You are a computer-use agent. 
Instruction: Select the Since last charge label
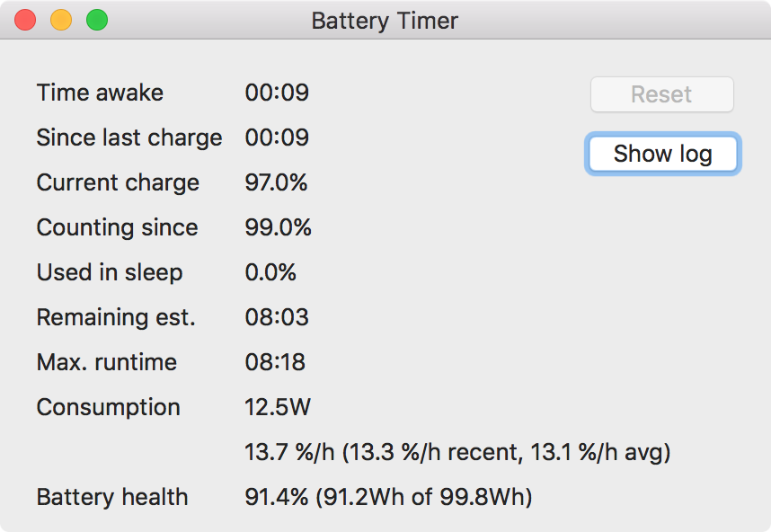pos(128,137)
